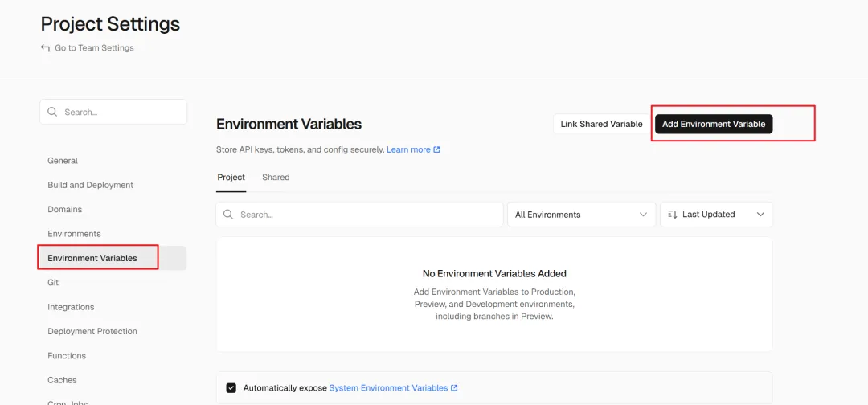
Task: Toggle Automatically expose System Environment Variables checkbox
Action: tap(231, 388)
